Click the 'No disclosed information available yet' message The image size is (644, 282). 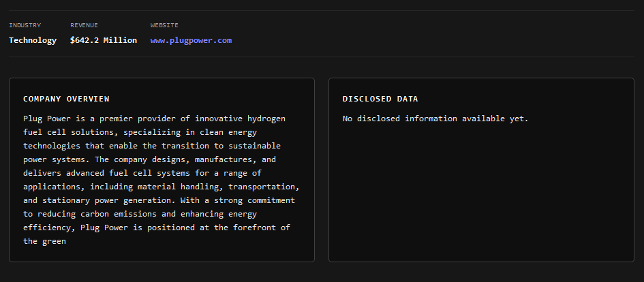tap(435, 119)
